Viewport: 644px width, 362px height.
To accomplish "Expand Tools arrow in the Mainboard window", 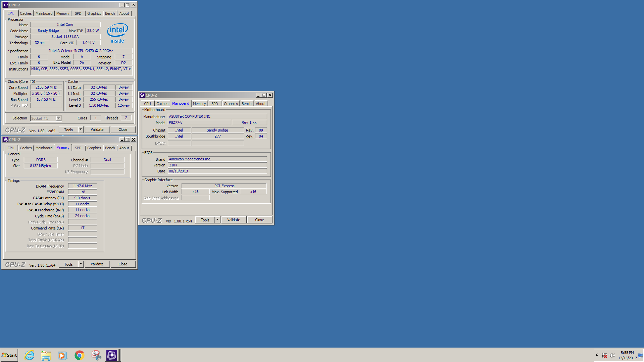I will 217,220.
